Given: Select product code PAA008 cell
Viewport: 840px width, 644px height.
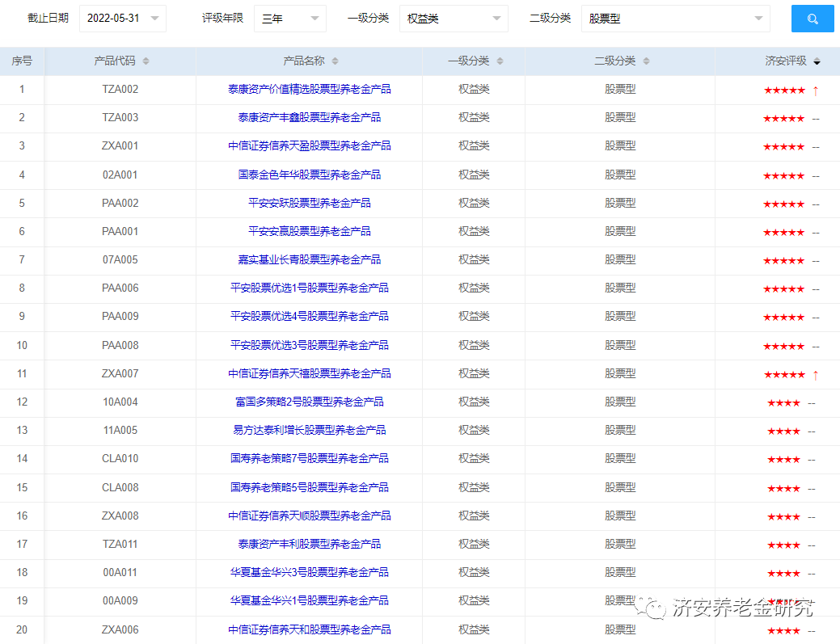Looking at the screenshot, I should tap(120, 346).
